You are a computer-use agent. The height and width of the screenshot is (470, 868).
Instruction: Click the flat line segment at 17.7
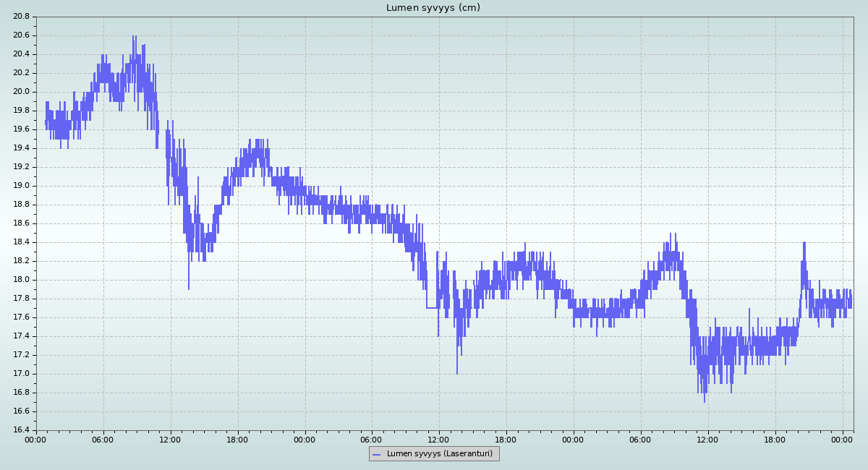(432, 308)
